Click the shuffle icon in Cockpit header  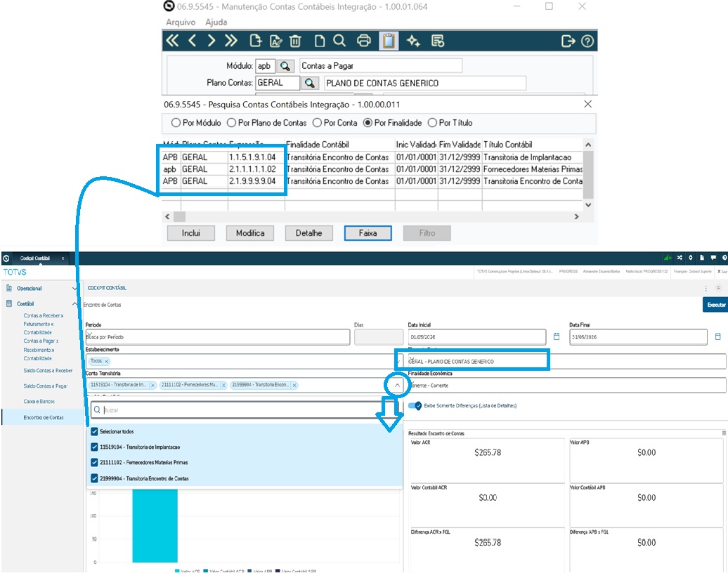[680, 258]
